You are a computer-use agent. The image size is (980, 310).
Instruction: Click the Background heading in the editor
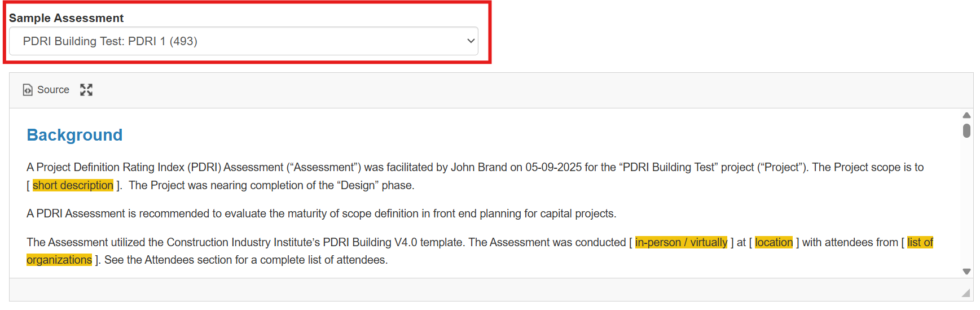point(74,135)
